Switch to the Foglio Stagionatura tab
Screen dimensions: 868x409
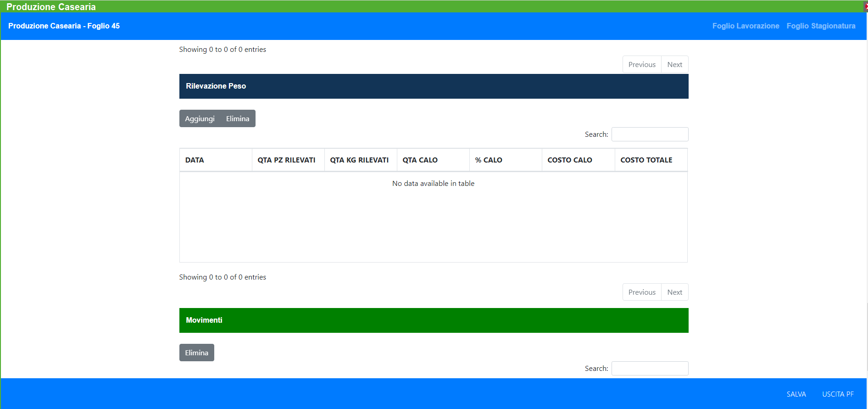click(821, 26)
